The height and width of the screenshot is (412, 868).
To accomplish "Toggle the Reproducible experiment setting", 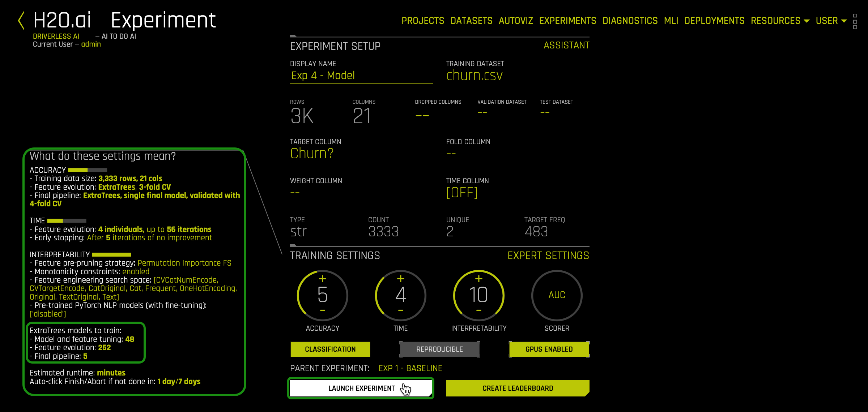I will pyautogui.click(x=439, y=349).
